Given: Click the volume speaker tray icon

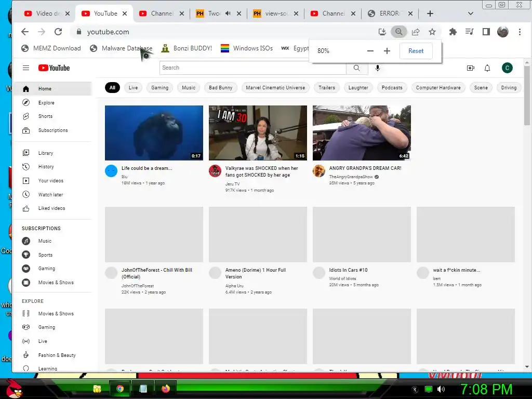Looking at the screenshot, I should 441,389.
